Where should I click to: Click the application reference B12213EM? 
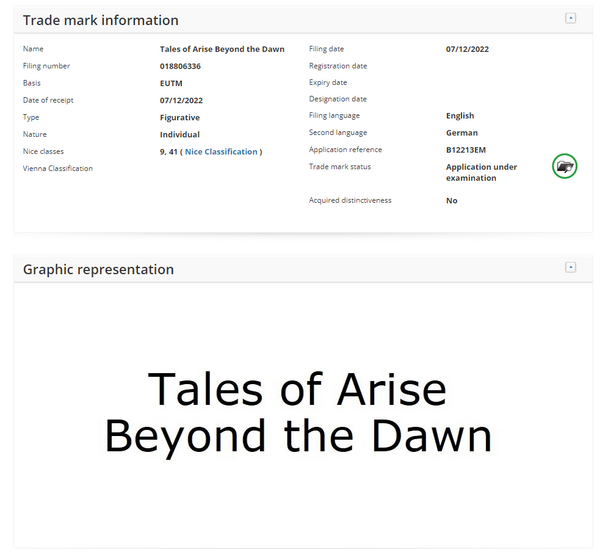[x=466, y=150]
